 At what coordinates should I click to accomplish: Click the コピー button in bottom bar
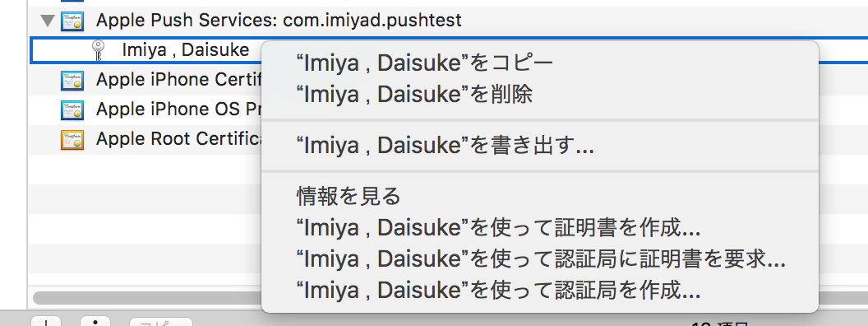click(160, 322)
